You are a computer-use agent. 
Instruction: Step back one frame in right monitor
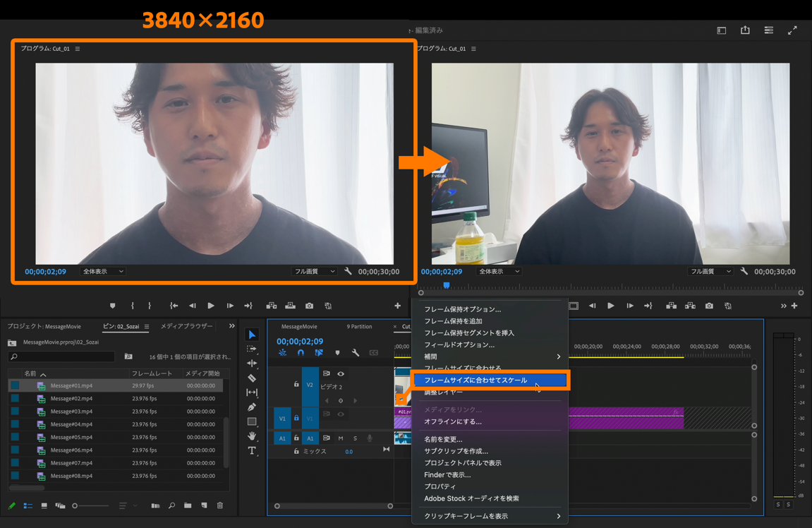coord(592,306)
